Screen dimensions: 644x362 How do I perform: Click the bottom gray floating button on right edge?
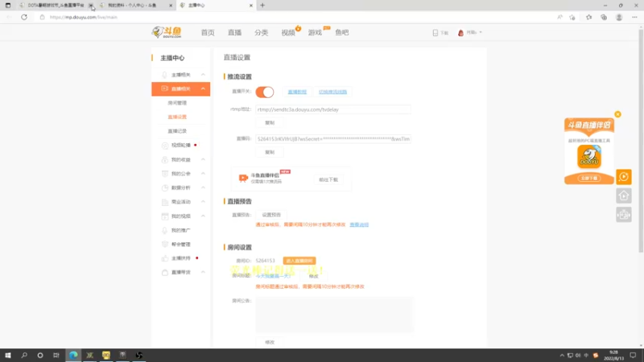[x=623, y=215]
